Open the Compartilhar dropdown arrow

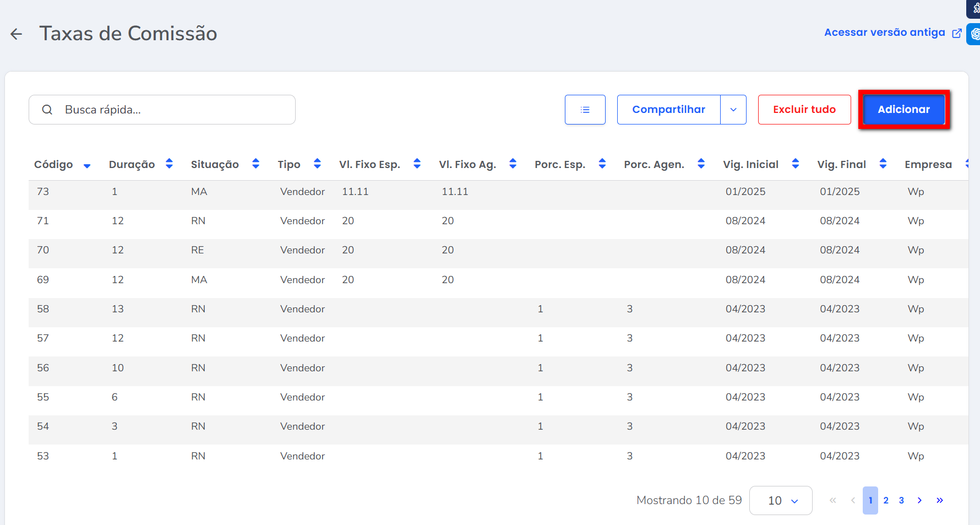click(x=733, y=110)
